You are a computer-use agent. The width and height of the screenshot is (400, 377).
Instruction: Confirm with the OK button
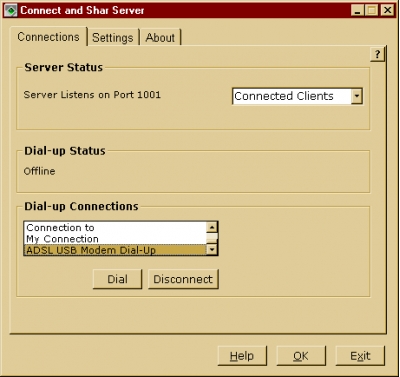click(x=301, y=356)
